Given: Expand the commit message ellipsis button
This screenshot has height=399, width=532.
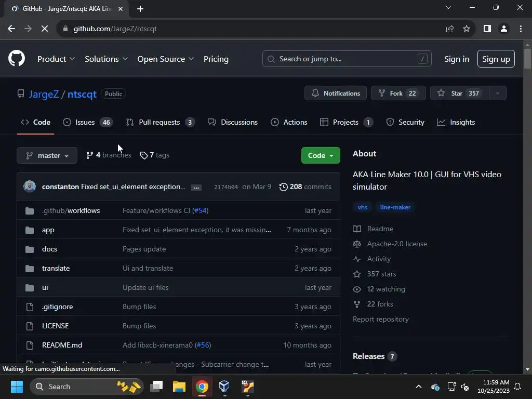Looking at the screenshot, I should [196, 187].
